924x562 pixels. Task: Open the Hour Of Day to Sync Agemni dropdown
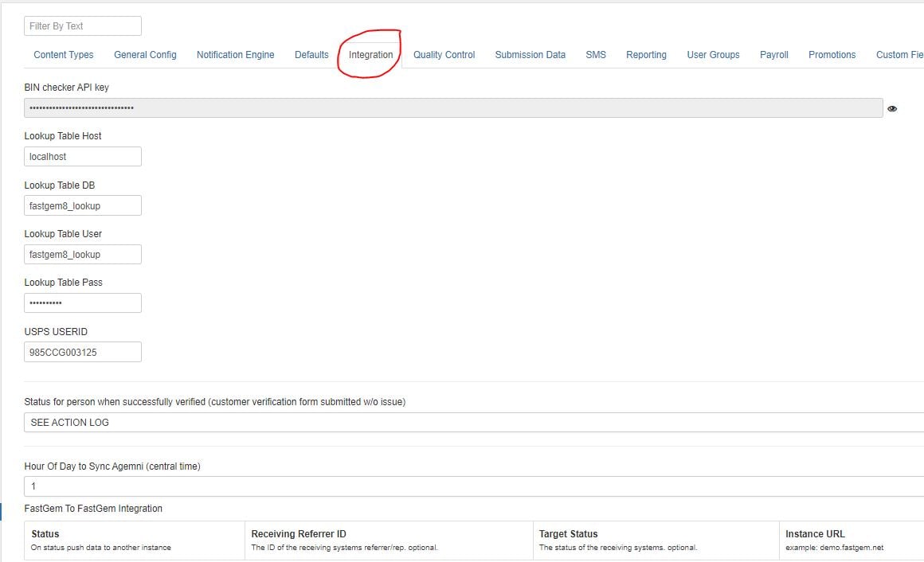pos(474,486)
